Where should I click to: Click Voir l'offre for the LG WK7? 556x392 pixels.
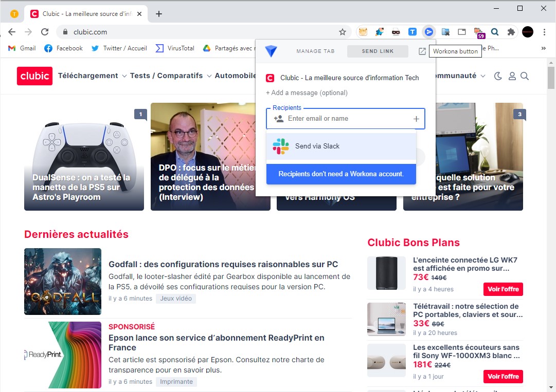tap(503, 289)
